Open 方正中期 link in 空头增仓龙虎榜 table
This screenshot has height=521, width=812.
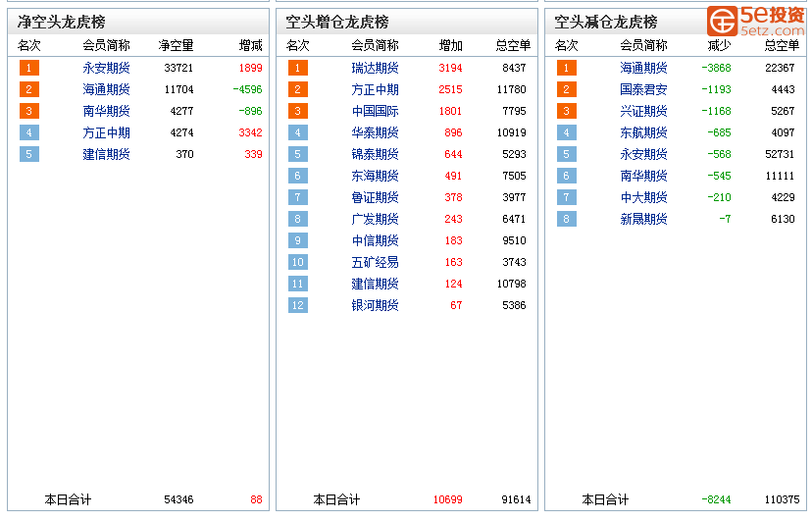coord(375,89)
